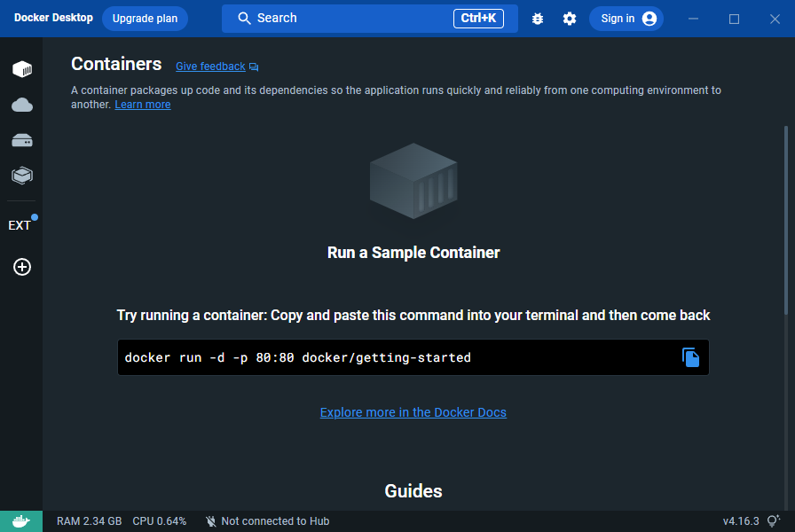The height and width of the screenshot is (532, 795).
Task: Open the Give feedback link
Action: [x=210, y=66]
